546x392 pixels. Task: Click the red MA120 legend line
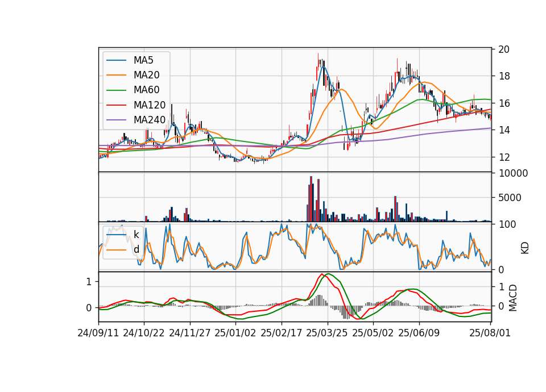(x=116, y=105)
